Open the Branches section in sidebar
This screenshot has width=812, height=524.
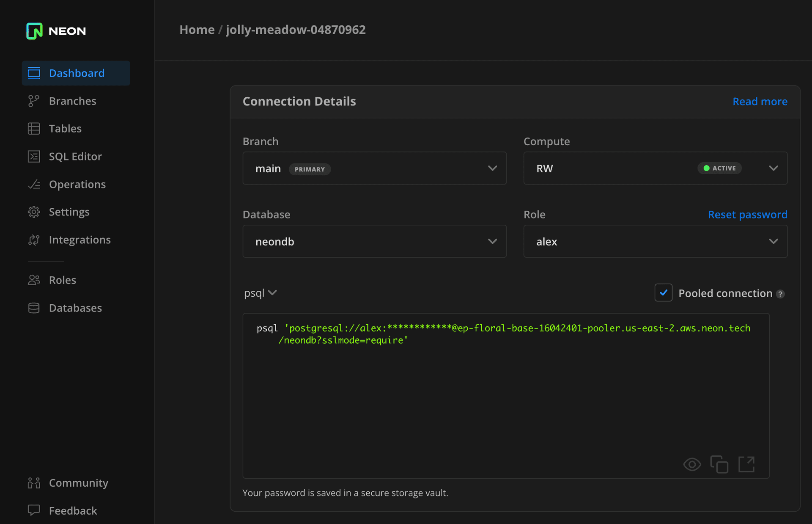pyautogui.click(x=72, y=101)
